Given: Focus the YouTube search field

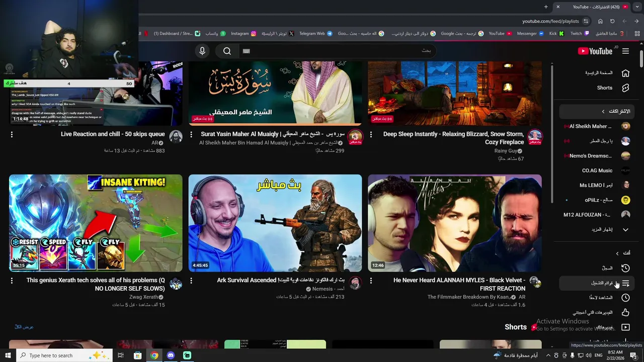Looking at the screenshot, I should [337, 51].
